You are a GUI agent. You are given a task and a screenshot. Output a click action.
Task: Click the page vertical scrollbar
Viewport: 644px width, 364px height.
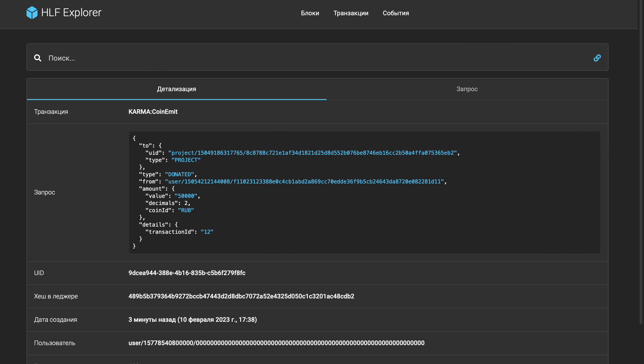pyautogui.click(x=641, y=162)
